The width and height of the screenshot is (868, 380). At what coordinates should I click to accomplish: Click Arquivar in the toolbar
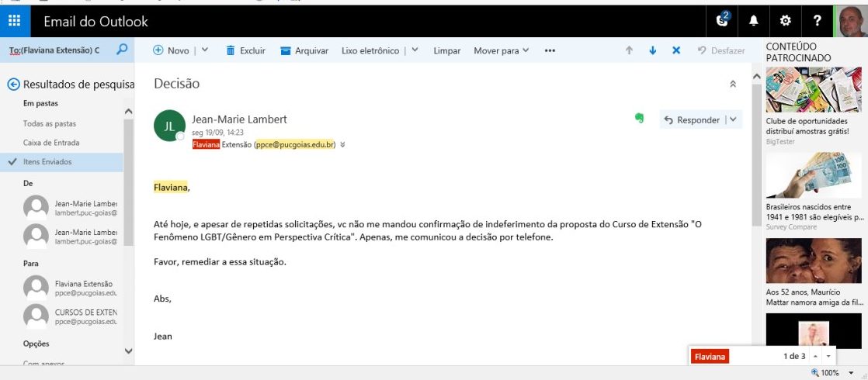coord(304,50)
